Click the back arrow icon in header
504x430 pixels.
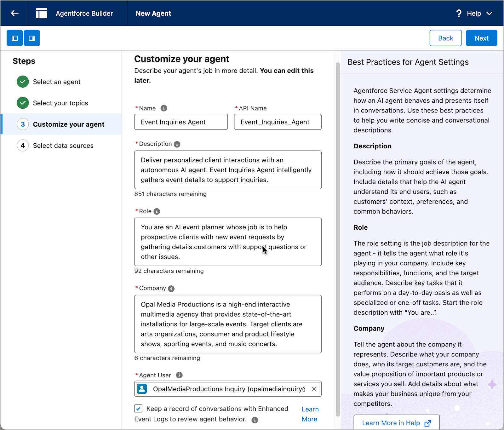14,13
